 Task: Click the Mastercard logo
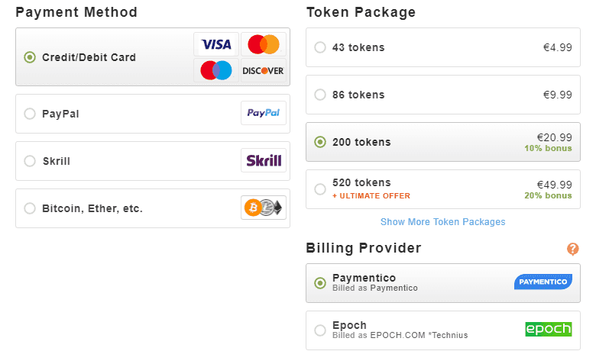[x=264, y=44]
